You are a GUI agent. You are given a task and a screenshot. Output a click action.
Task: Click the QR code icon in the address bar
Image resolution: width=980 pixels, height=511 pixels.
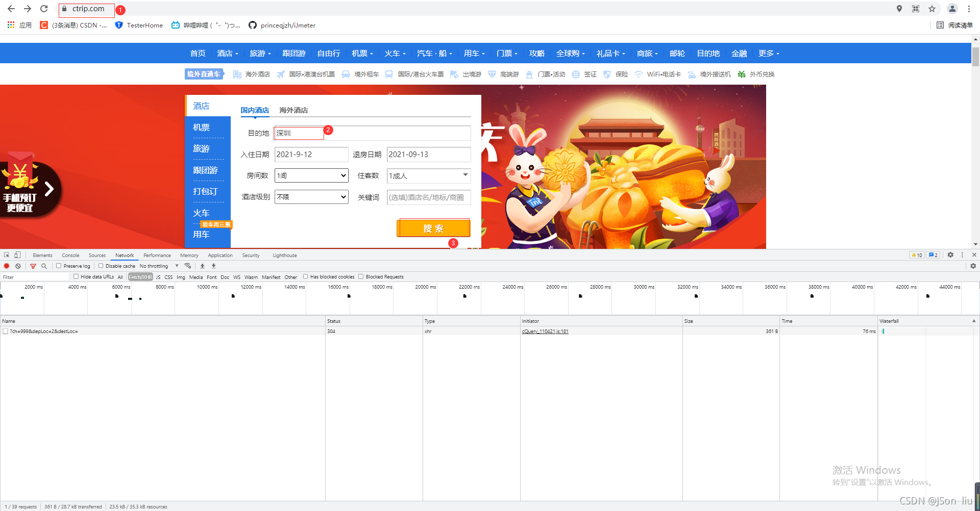tap(916, 9)
